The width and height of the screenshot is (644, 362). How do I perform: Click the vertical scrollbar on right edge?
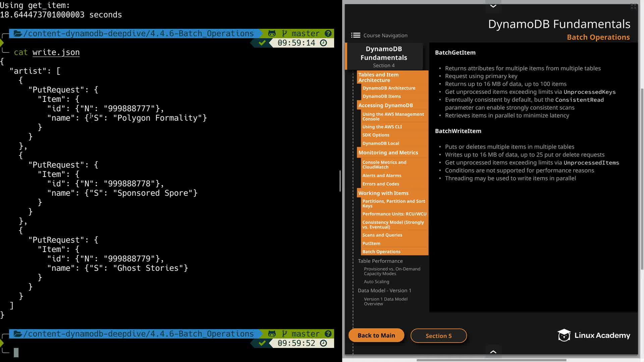(642, 178)
